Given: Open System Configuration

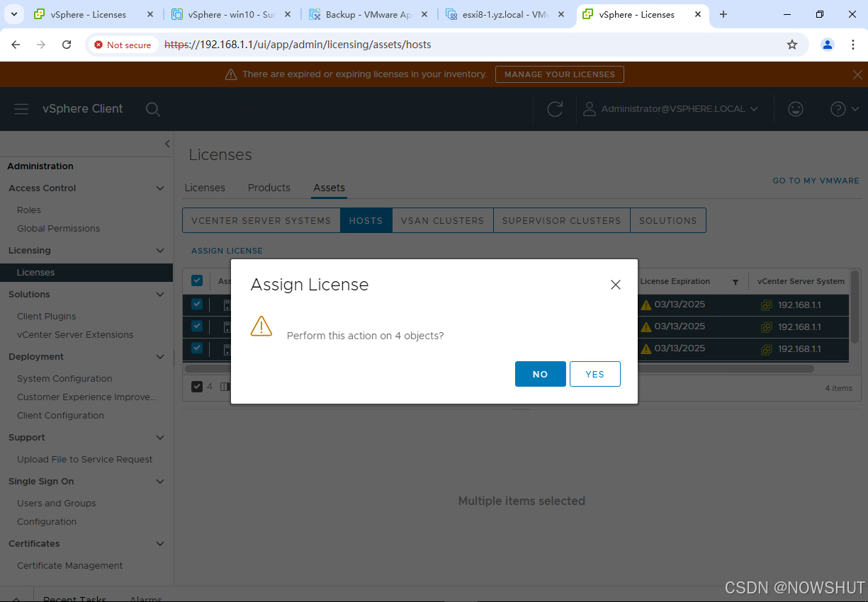Looking at the screenshot, I should [x=64, y=379].
